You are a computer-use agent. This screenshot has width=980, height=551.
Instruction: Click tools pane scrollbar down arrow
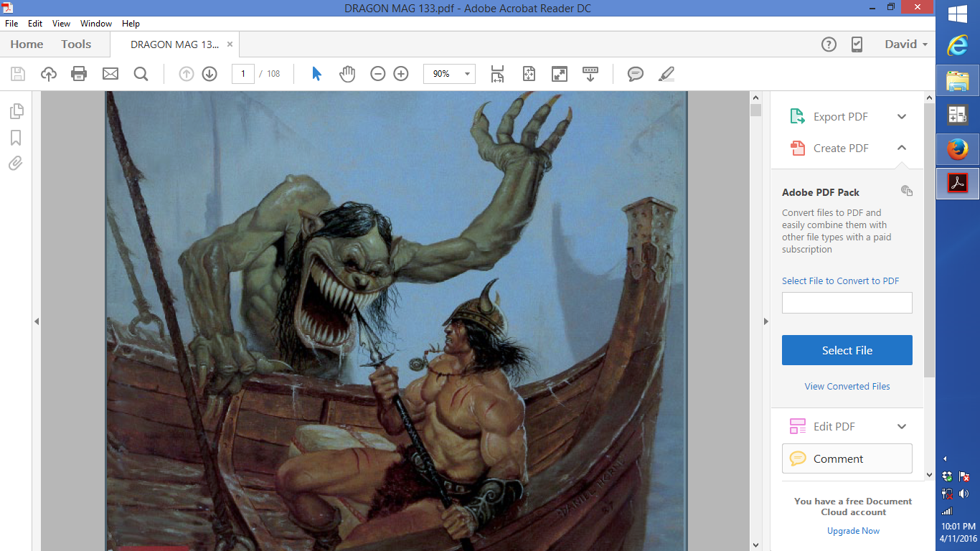pos(930,474)
